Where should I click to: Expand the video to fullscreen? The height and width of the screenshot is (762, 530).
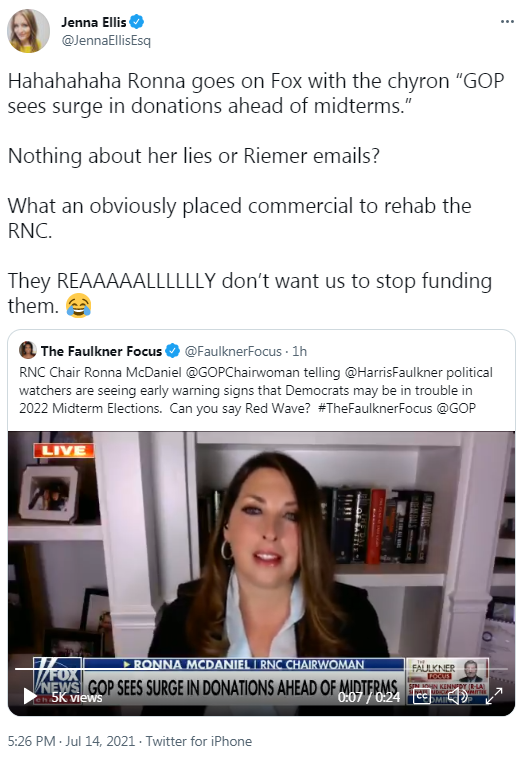click(x=494, y=696)
